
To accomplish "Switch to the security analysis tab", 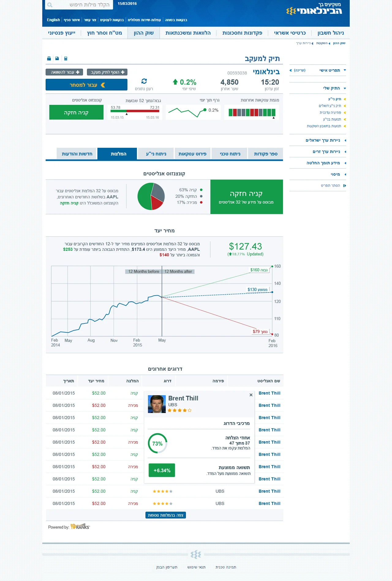I will click(156, 154).
